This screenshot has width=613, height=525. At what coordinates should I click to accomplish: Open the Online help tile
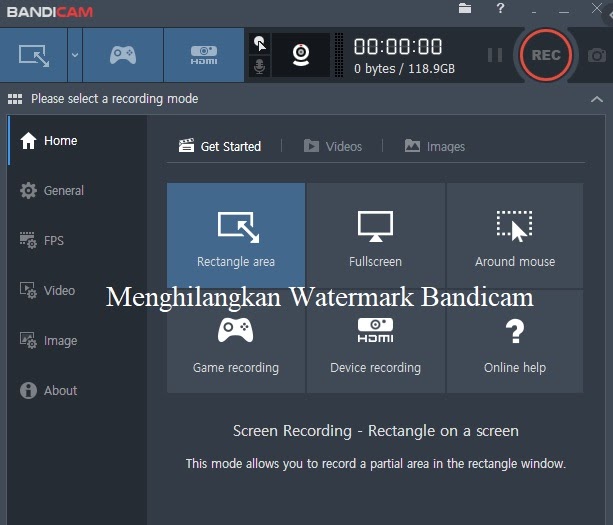coord(515,341)
